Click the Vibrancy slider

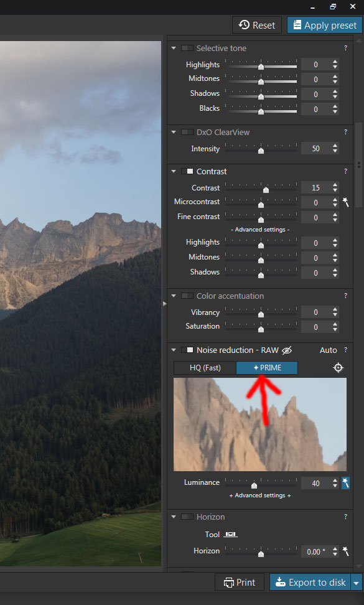[x=261, y=312]
